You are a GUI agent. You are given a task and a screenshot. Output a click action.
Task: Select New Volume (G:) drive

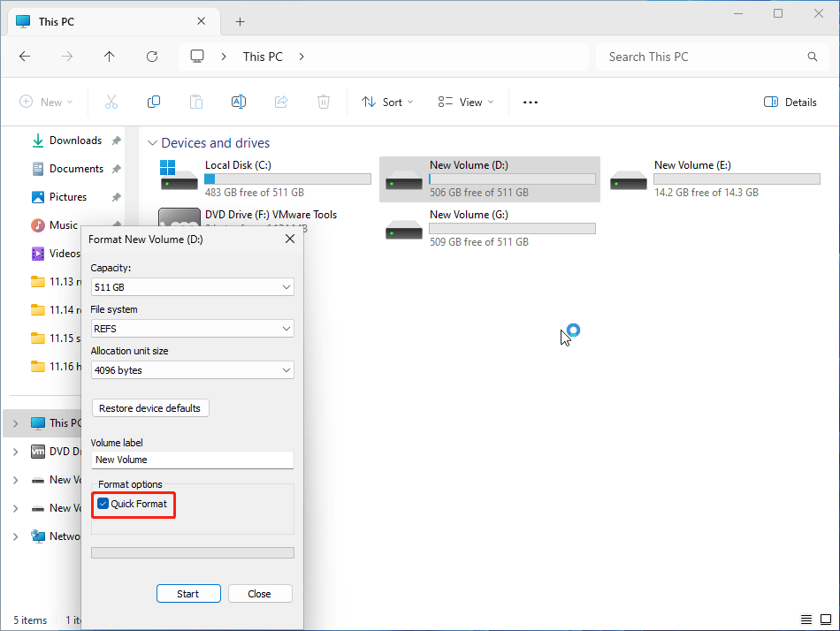pos(491,227)
